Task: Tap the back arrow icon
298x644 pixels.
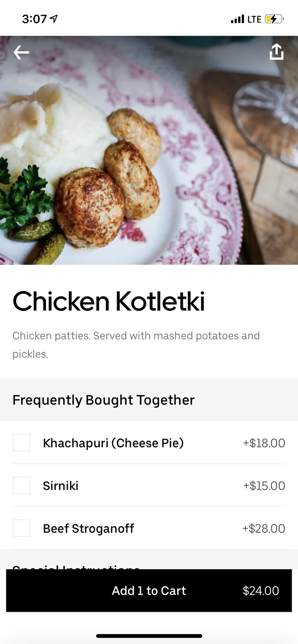Action: coord(21,52)
